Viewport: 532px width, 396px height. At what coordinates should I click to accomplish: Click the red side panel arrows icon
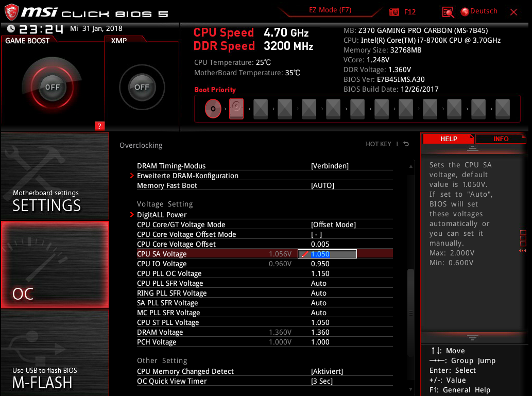tap(523, 250)
